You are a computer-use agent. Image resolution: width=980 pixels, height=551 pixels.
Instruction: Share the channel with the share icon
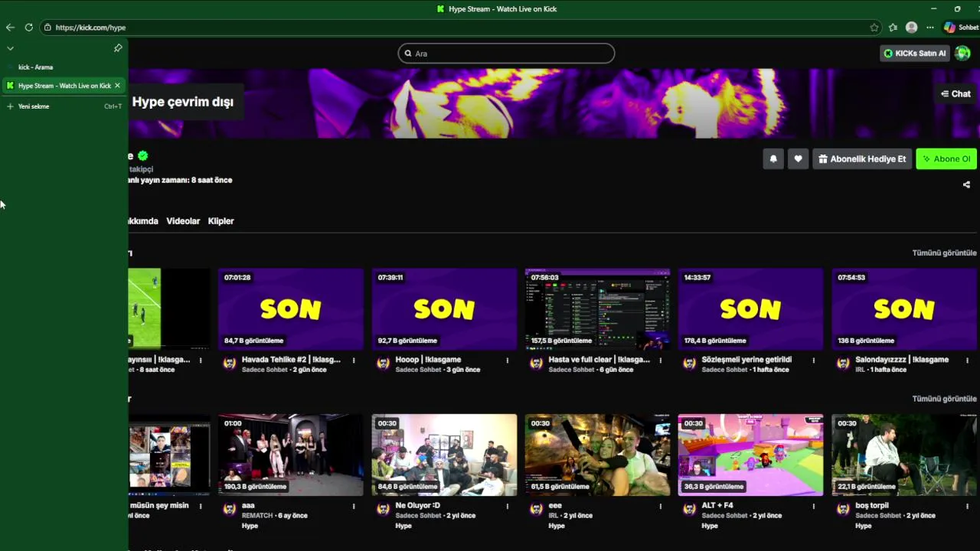[966, 184]
